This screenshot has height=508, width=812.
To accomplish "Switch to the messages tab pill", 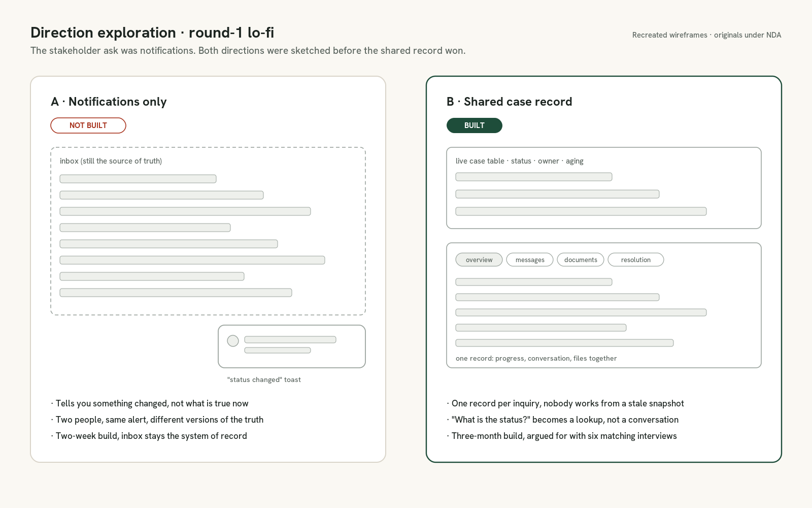I will point(530,260).
